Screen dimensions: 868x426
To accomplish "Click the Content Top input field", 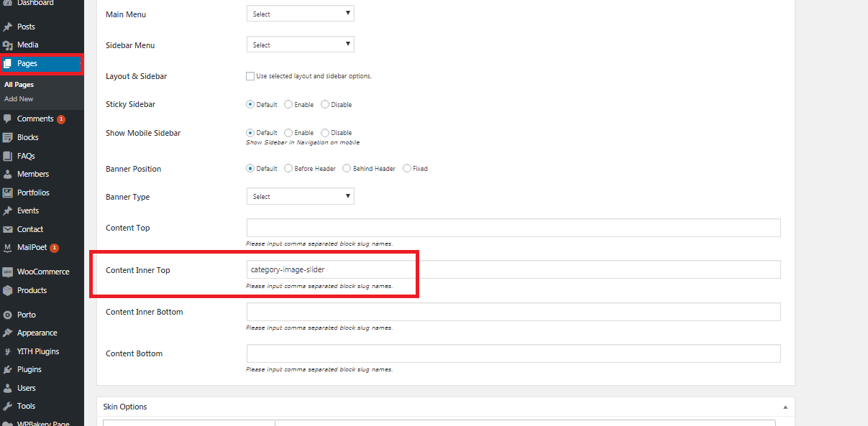I will 513,228.
